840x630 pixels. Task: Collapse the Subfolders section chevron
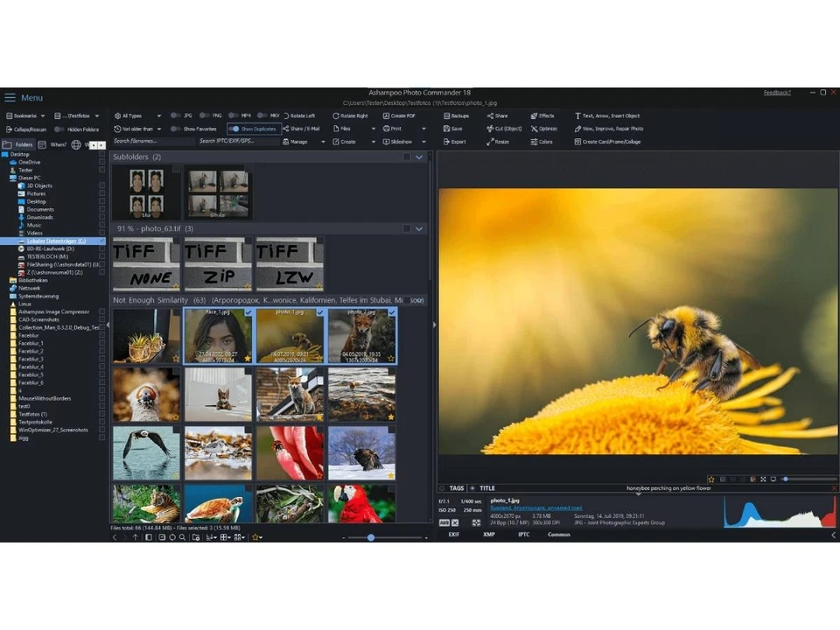coord(420,157)
